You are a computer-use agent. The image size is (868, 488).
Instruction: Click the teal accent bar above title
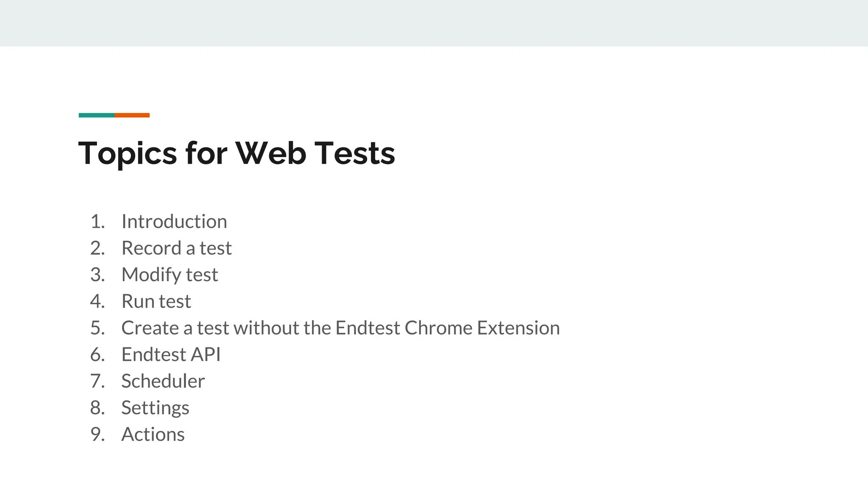(97, 115)
